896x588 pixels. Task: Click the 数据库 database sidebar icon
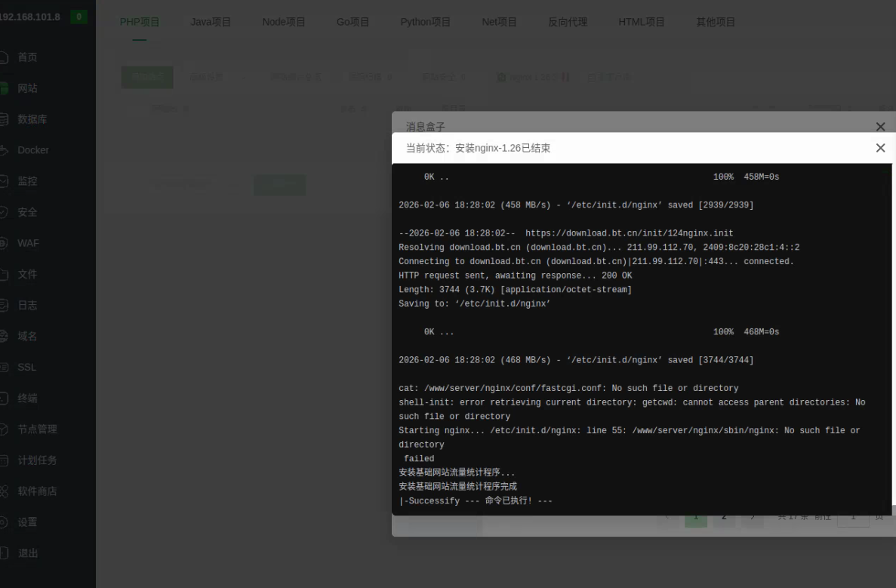[4, 119]
